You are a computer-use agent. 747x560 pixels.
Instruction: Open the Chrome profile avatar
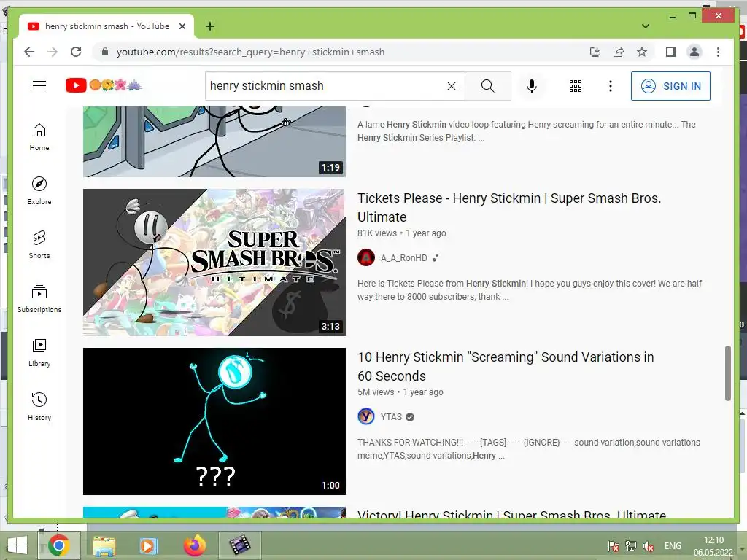coord(694,52)
